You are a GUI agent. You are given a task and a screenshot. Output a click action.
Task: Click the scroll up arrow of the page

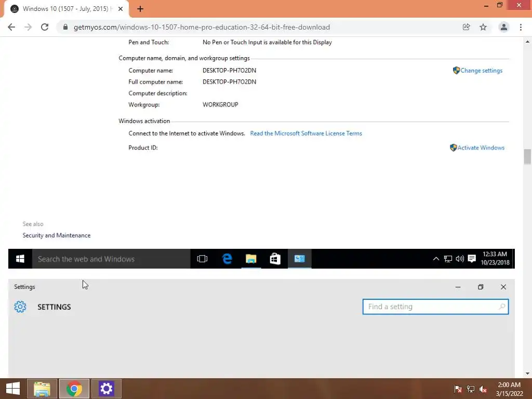[527, 42]
